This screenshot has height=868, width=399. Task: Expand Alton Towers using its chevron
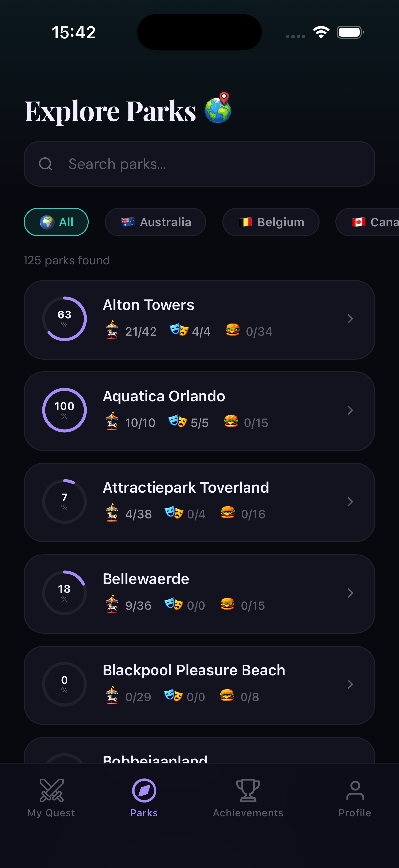coord(350,319)
